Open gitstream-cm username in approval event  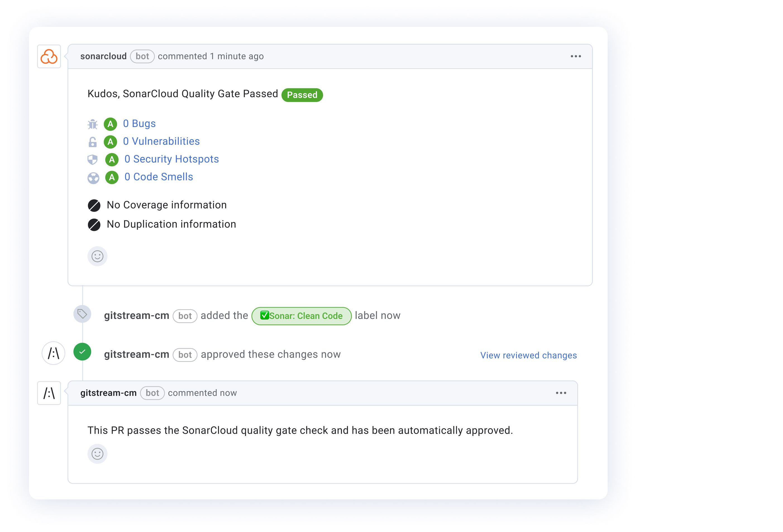pyautogui.click(x=137, y=354)
